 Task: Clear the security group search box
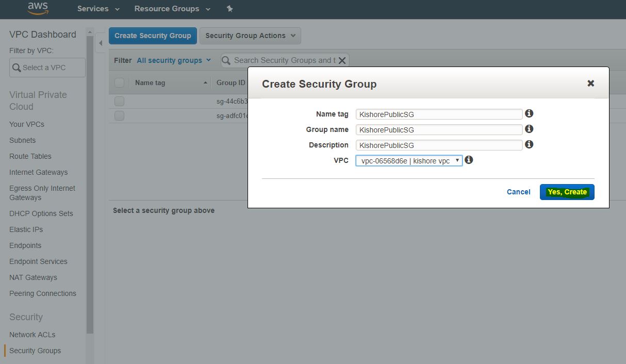[x=342, y=60]
